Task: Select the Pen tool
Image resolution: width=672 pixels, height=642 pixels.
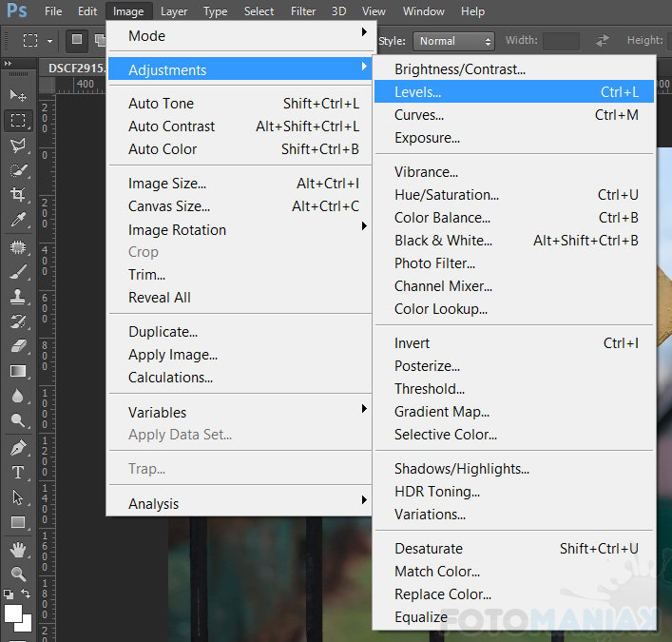Action: point(18,448)
